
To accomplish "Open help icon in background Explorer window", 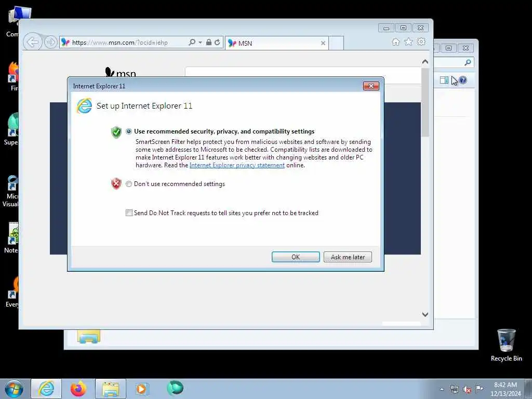I will point(462,80).
